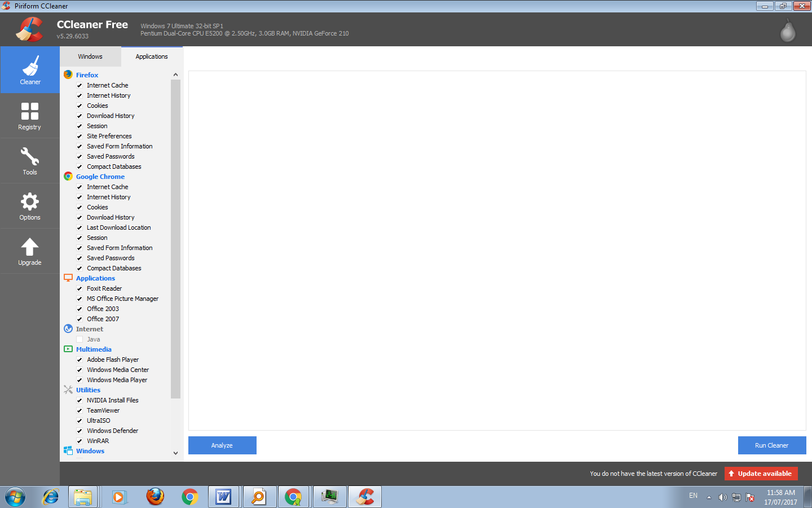This screenshot has width=812, height=508.
Task: Click the Run Cleaner button
Action: [x=772, y=445]
